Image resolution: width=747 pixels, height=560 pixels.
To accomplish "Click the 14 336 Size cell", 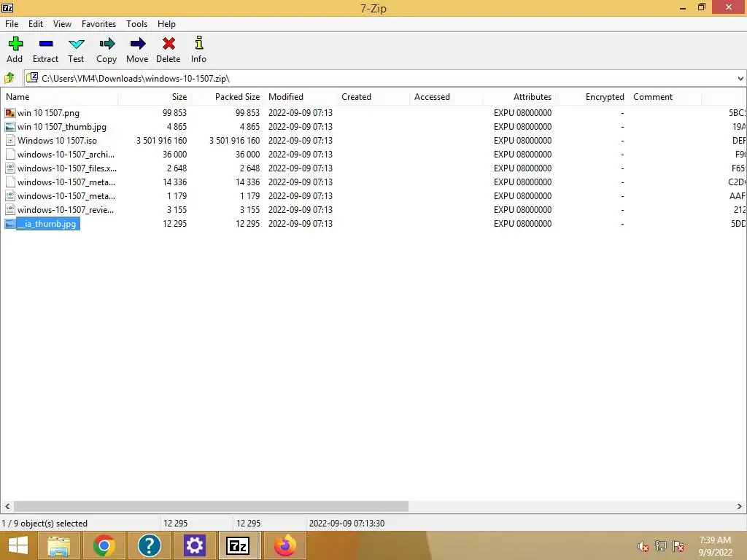I will click(174, 182).
